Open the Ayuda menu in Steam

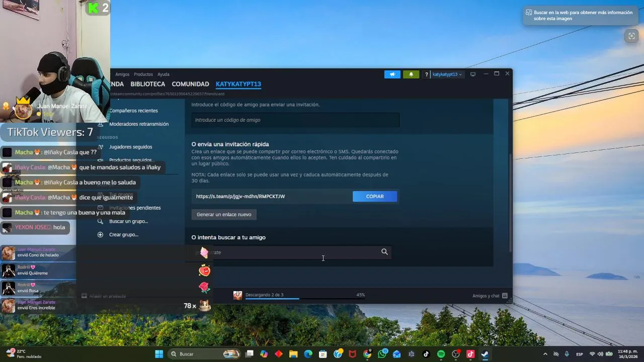[164, 74]
